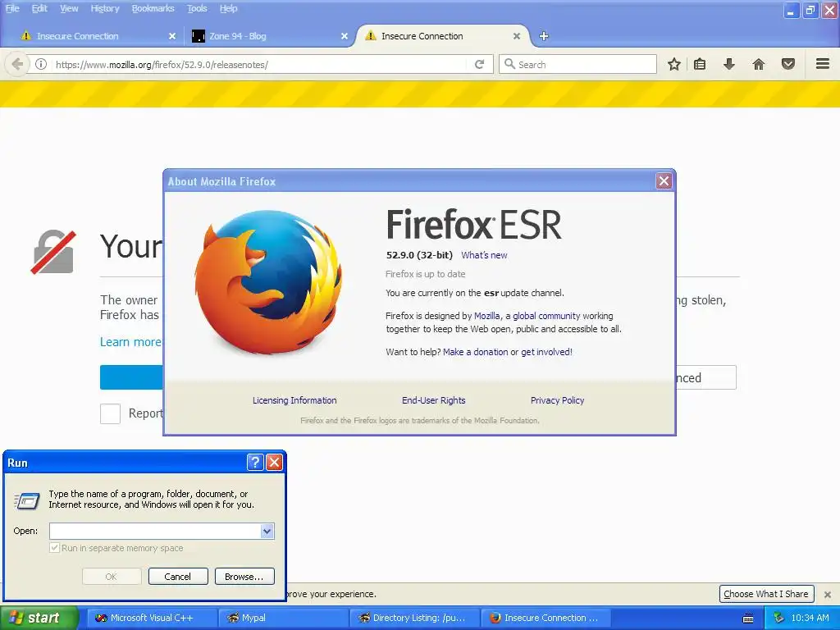Click the get involved! link
This screenshot has width=840, height=630.
[x=546, y=352]
